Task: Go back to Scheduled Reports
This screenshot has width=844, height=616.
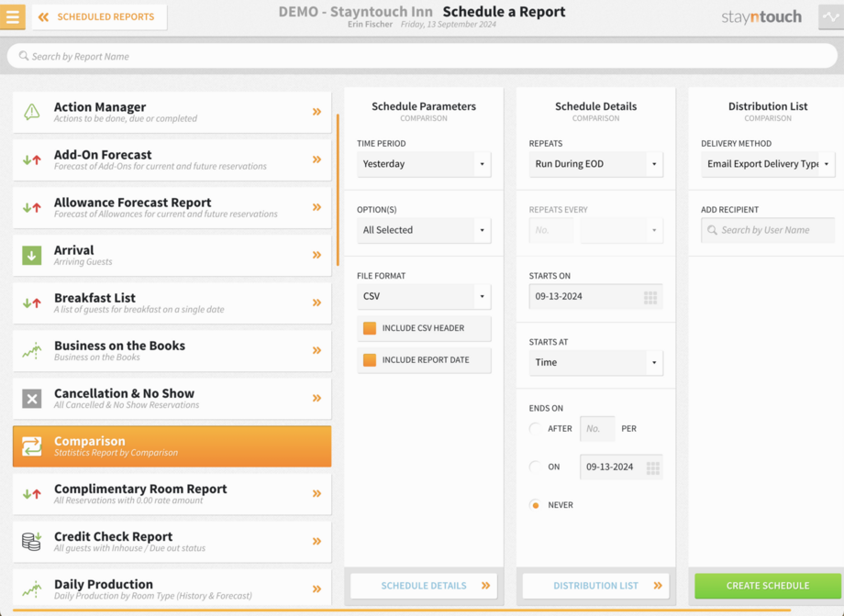Action: (99, 17)
